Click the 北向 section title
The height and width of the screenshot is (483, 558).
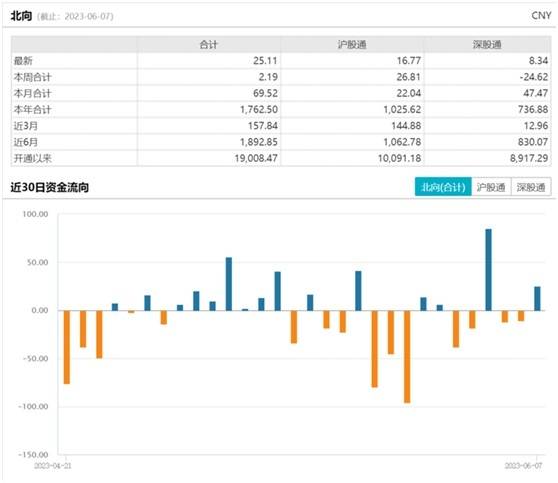point(21,16)
